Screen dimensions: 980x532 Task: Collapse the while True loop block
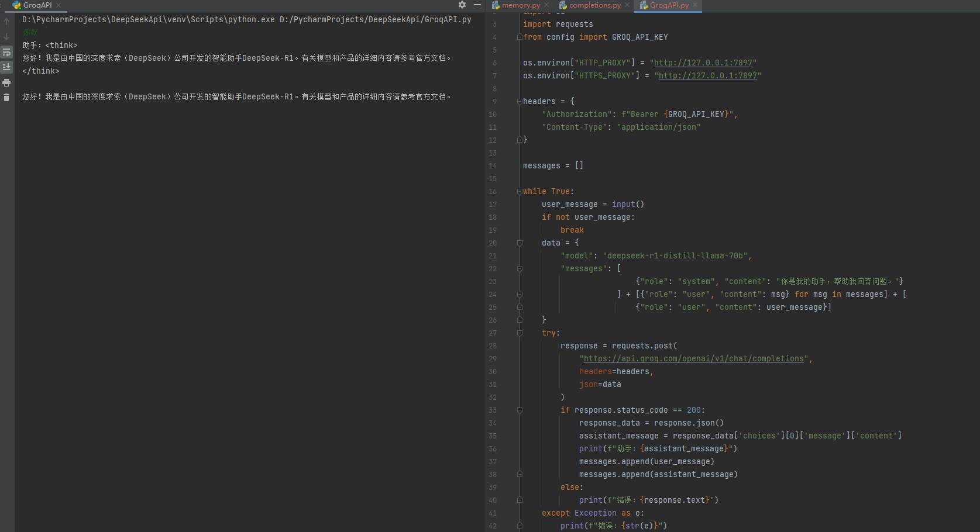[x=520, y=191]
